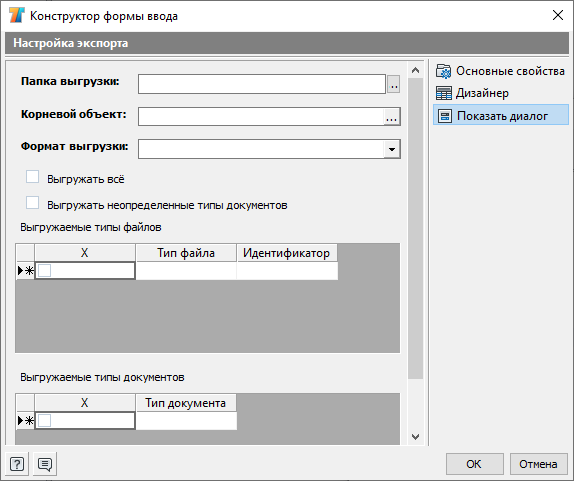574x481 pixels.
Task: Open help with the question mark icon
Action: click(17, 464)
